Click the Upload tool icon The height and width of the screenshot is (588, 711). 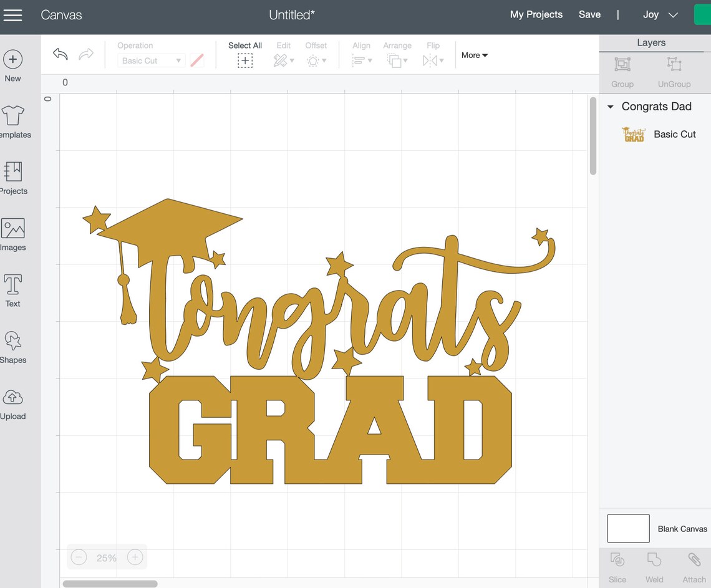pyautogui.click(x=12, y=401)
